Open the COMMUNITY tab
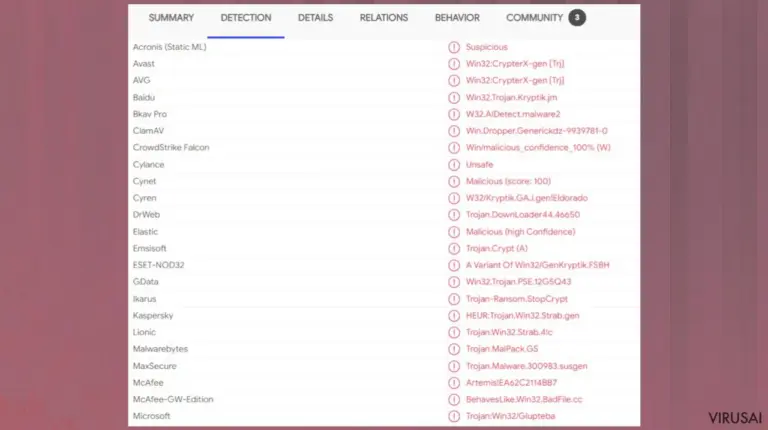 pos(534,18)
